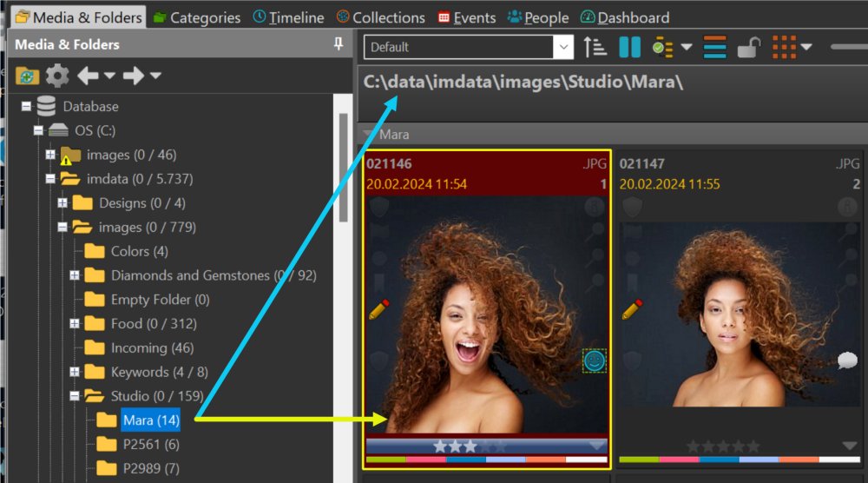
Task: Select the Incoming (46) folder
Action: pos(152,347)
